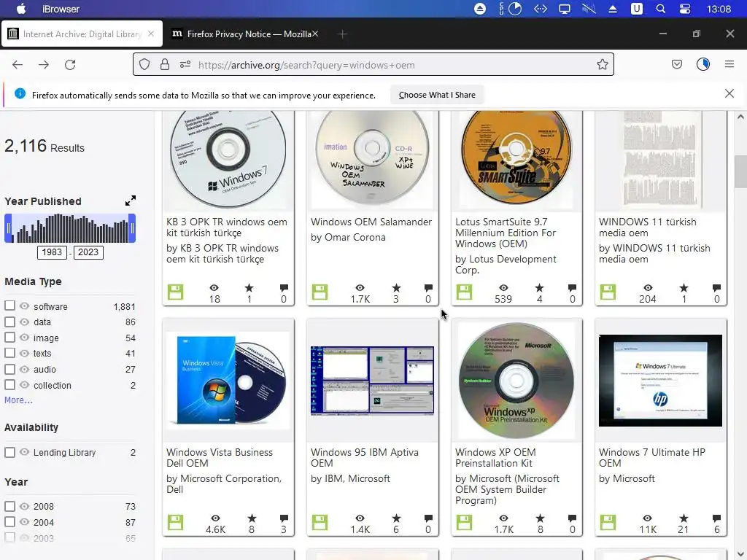Viewport: 747px width, 560px height.
Task: Click views eye icon on Windows 7 Ultimate HP card
Action: click(x=647, y=518)
